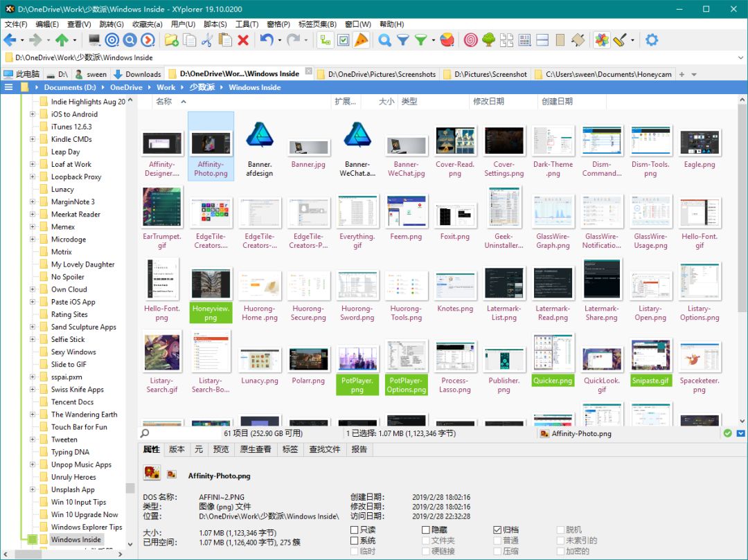Open Find Files with magnifier icon
748x560 pixels.
click(384, 40)
